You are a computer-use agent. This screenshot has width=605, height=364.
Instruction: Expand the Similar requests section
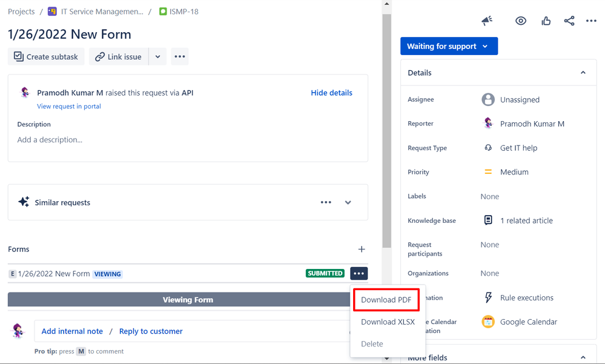pyautogui.click(x=348, y=202)
